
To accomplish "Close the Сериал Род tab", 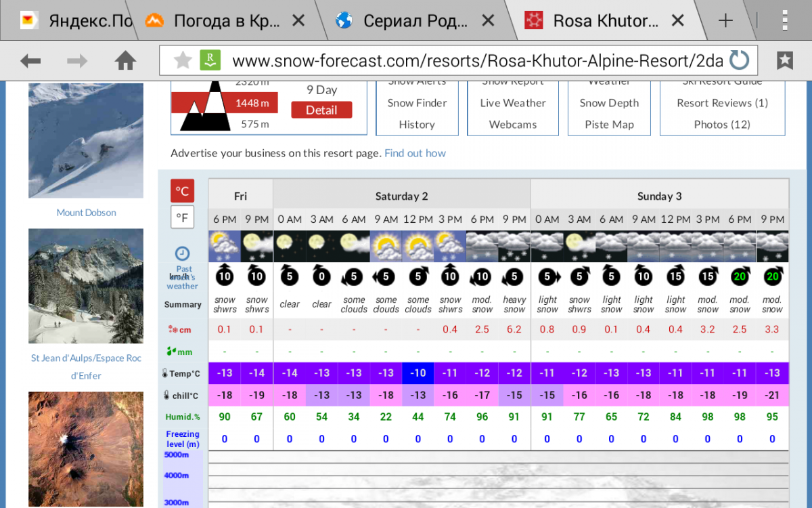I will [487, 21].
